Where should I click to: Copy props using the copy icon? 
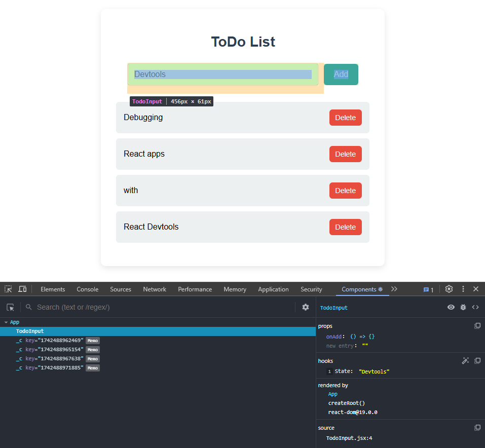(x=477, y=325)
